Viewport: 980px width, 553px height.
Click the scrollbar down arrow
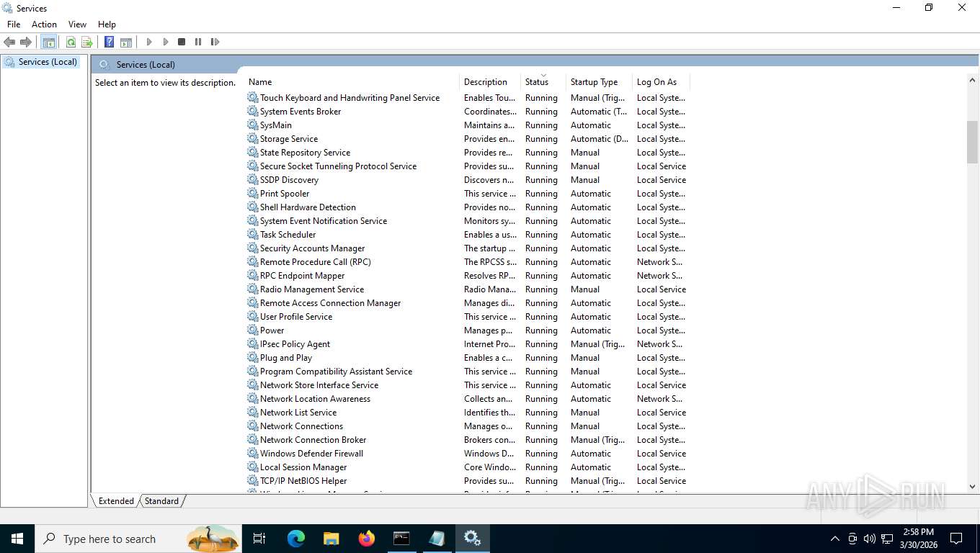[972, 487]
